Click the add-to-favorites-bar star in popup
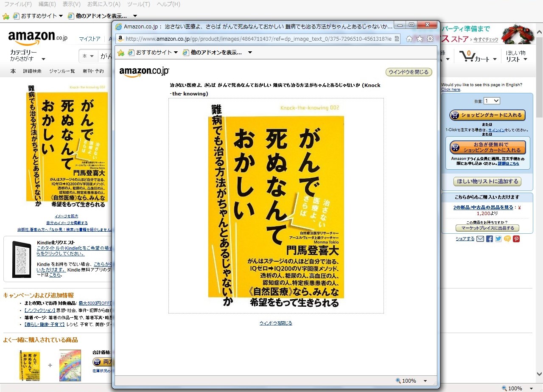543x392 pixels. (x=121, y=53)
